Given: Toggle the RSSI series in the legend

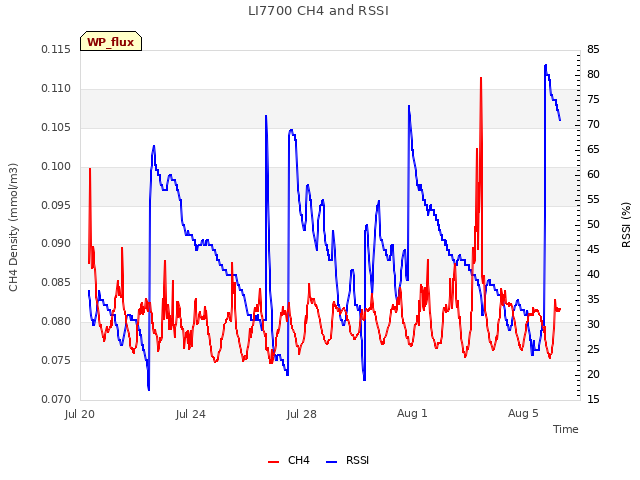Looking at the screenshot, I should coord(347,460).
